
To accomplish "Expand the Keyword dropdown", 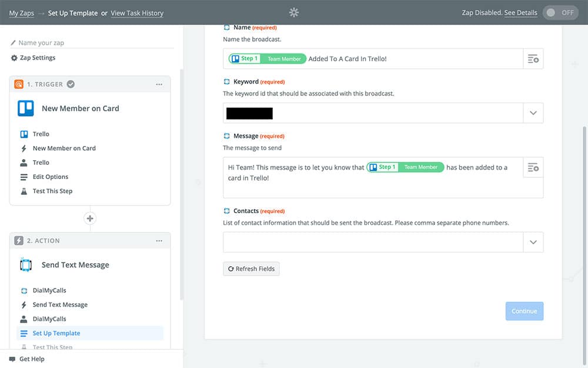I will [x=533, y=113].
